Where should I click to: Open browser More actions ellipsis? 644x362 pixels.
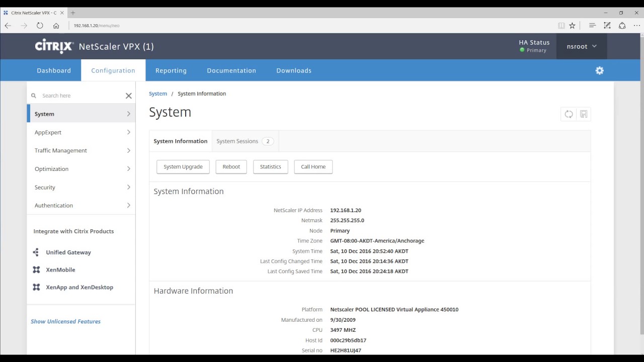tap(637, 26)
